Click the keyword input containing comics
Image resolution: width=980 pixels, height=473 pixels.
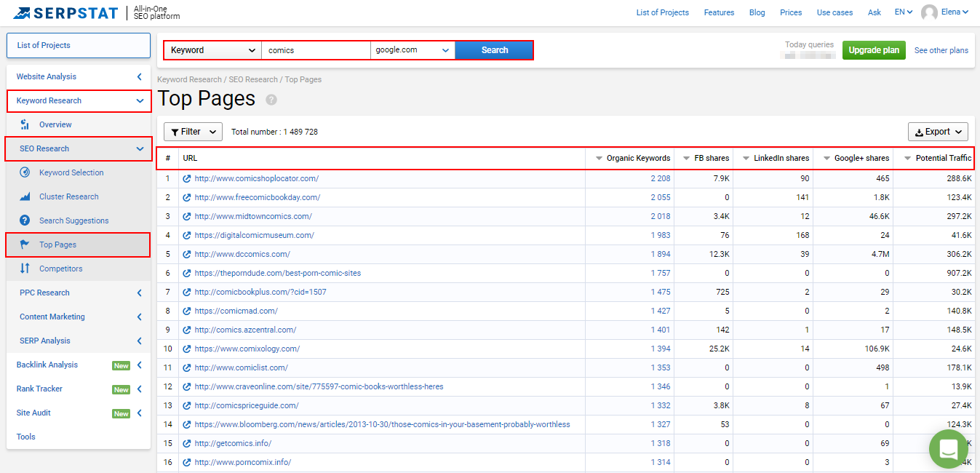316,50
